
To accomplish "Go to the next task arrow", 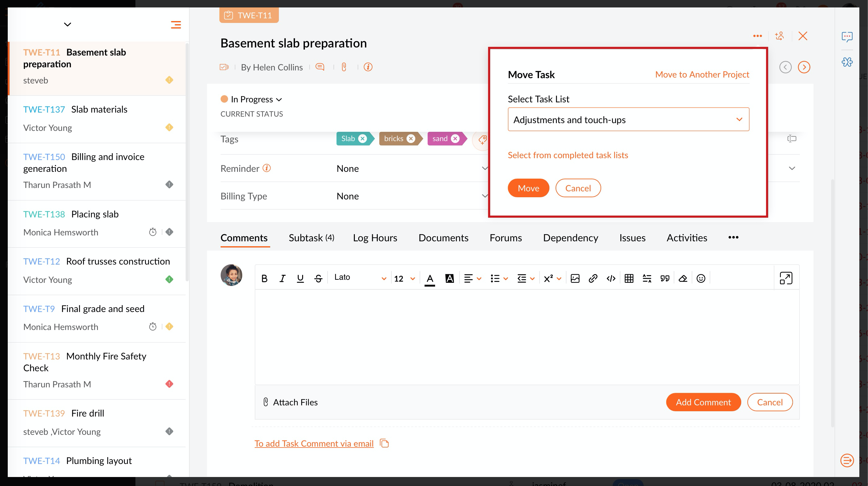I will pyautogui.click(x=804, y=67).
